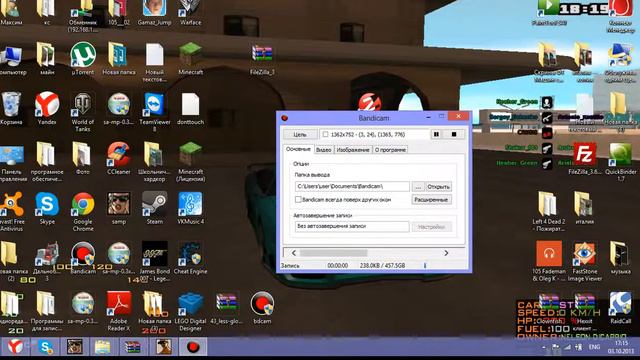
Task: Select the Left 4 Dead 2 folder
Action: click(549, 212)
